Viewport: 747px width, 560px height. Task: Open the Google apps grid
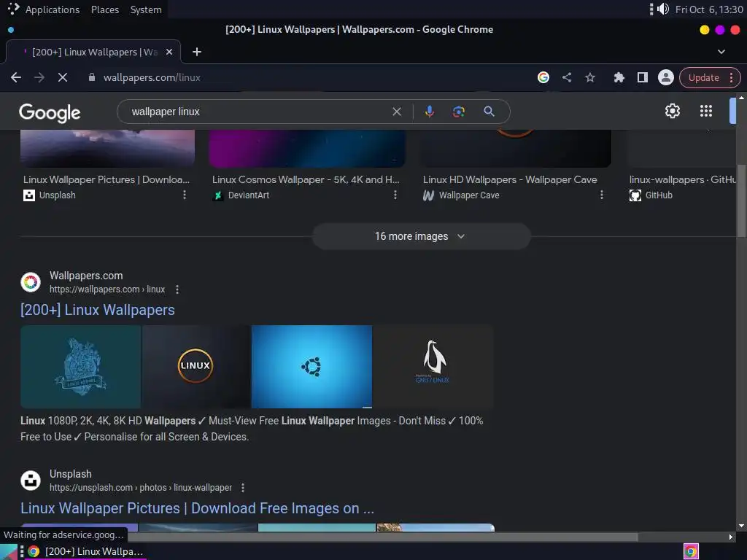coord(705,111)
